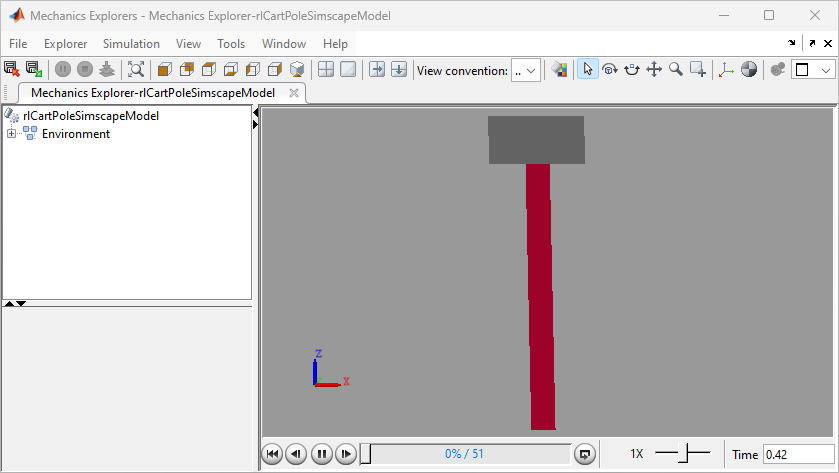
Task: Activate the Pan tool with four arrows
Action: point(654,69)
